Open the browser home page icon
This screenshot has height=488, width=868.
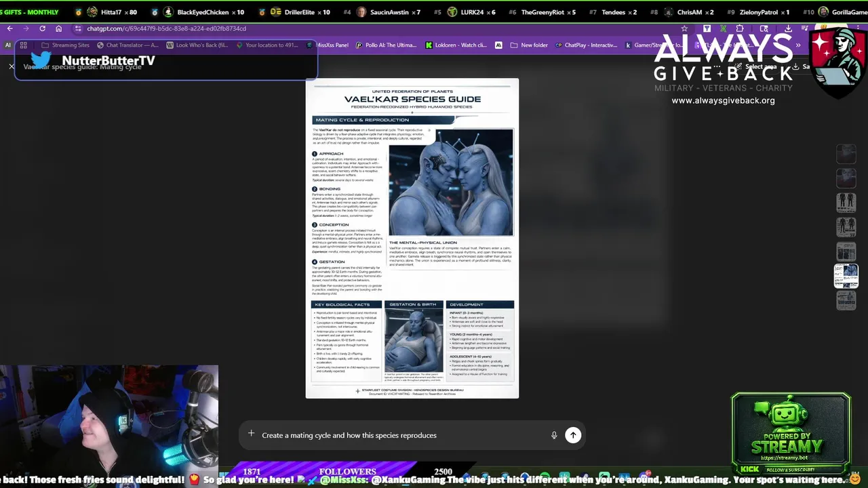tap(58, 28)
